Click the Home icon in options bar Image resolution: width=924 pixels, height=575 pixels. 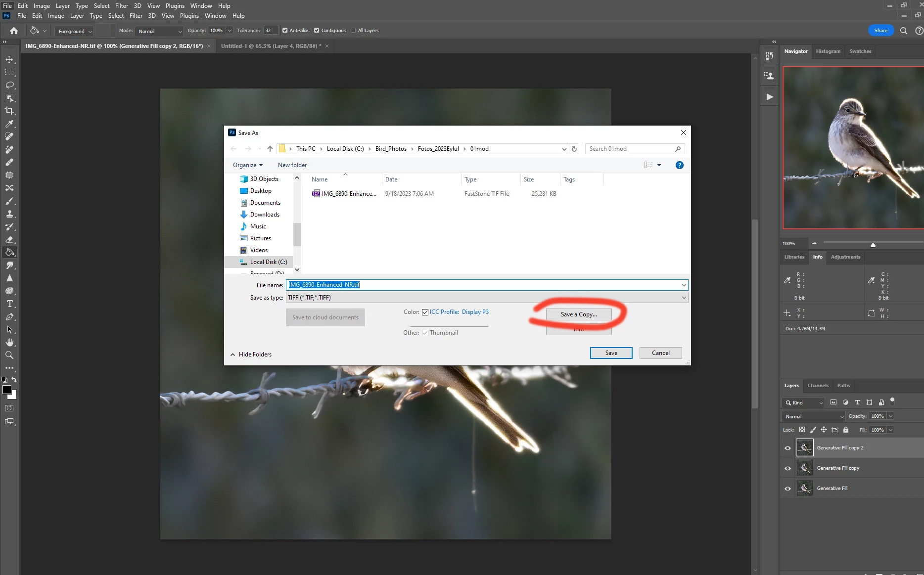point(14,31)
